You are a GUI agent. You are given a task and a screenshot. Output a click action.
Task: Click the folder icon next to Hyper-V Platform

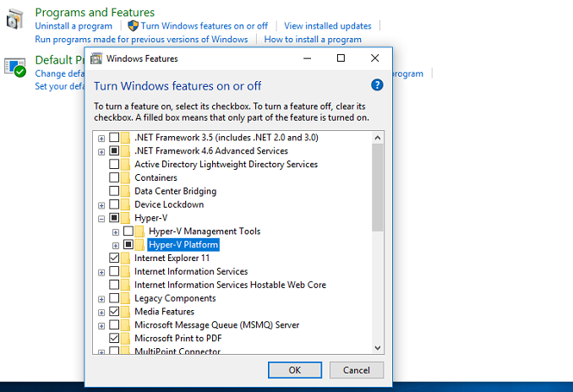[x=139, y=244]
